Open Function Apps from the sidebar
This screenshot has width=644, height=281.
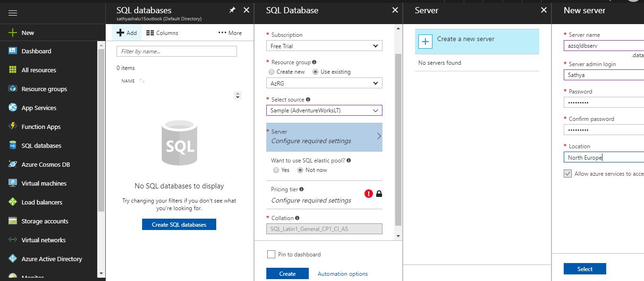[42, 127]
